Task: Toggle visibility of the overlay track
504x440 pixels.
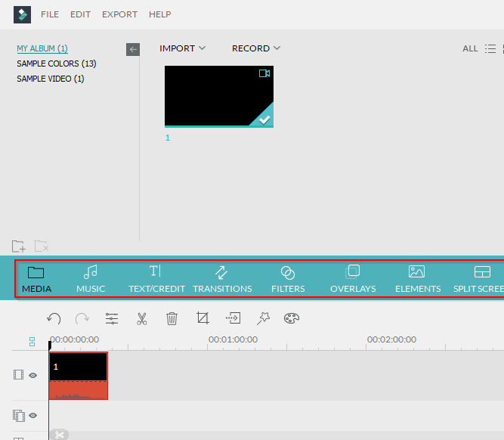Action: tap(32, 416)
